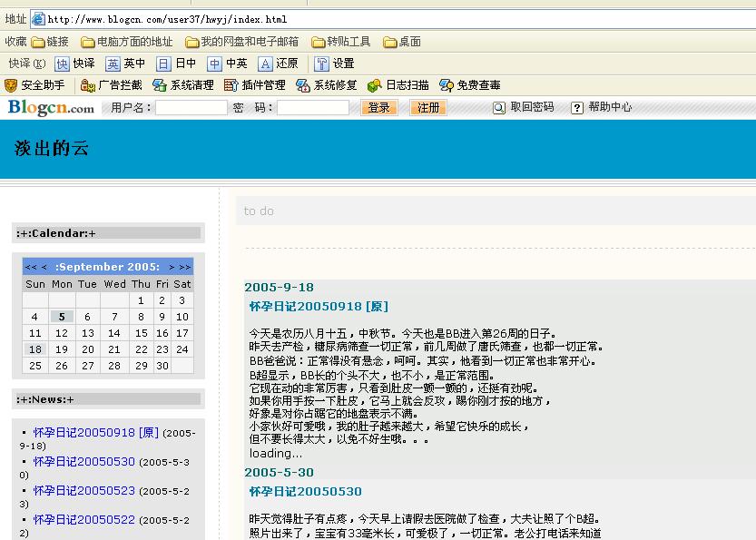Click the 还原 restore translation icon

(x=266, y=64)
